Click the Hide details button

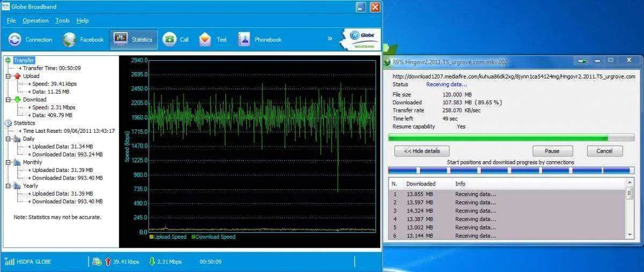[x=422, y=151]
